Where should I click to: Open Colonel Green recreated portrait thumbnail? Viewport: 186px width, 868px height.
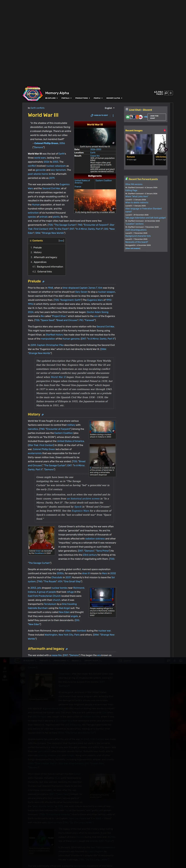[x=42, y=538]
